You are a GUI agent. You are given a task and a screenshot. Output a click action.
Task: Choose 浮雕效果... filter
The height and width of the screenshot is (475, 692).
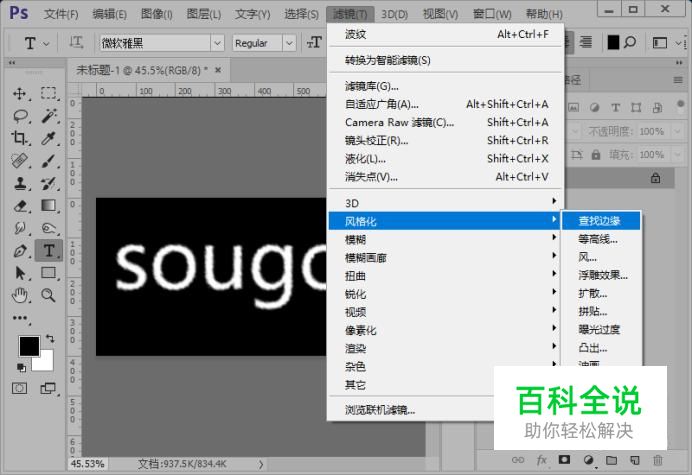pos(601,275)
